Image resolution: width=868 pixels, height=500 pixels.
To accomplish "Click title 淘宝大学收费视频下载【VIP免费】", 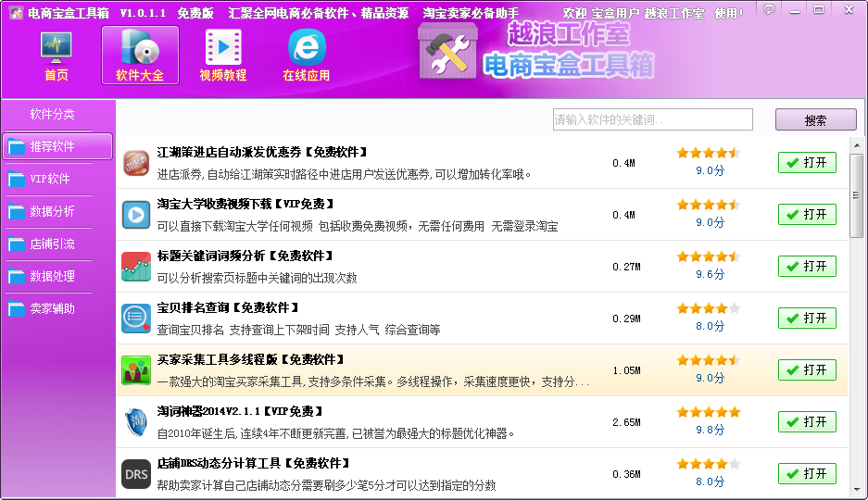I will [245, 204].
